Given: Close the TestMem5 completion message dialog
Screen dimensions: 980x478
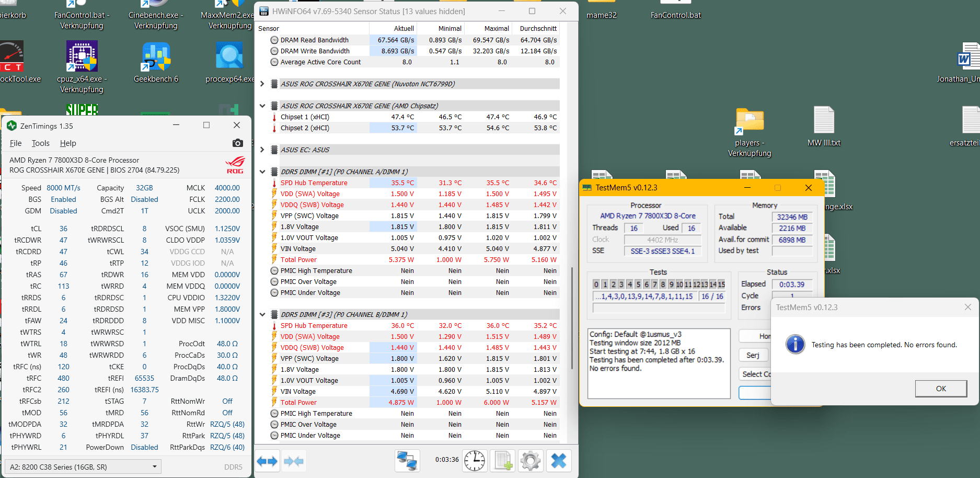Looking at the screenshot, I should [x=967, y=307].
